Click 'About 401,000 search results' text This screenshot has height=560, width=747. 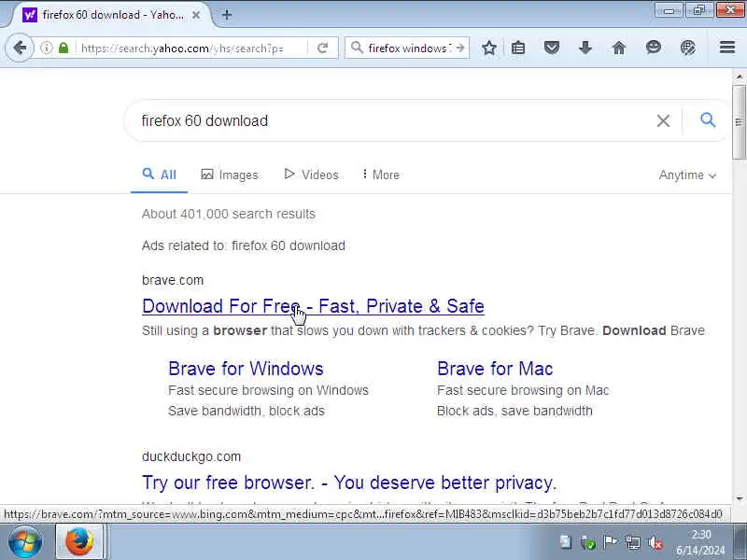tap(229, 214)
